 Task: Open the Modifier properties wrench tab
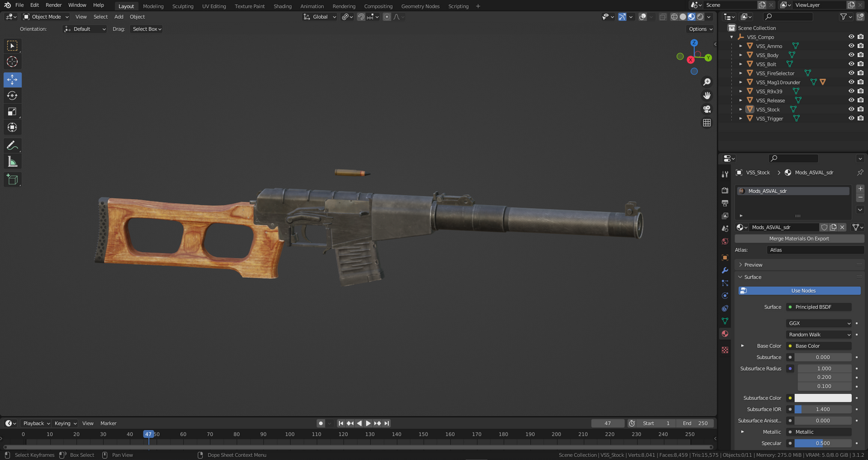tap(725, 271)
